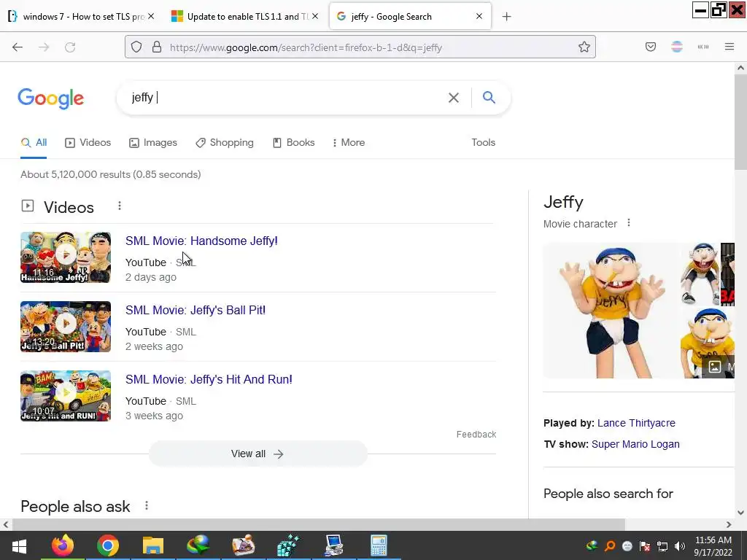747x560 pixels.
Task: Click the volume speaker tray icon
Action: click(680, 546)
